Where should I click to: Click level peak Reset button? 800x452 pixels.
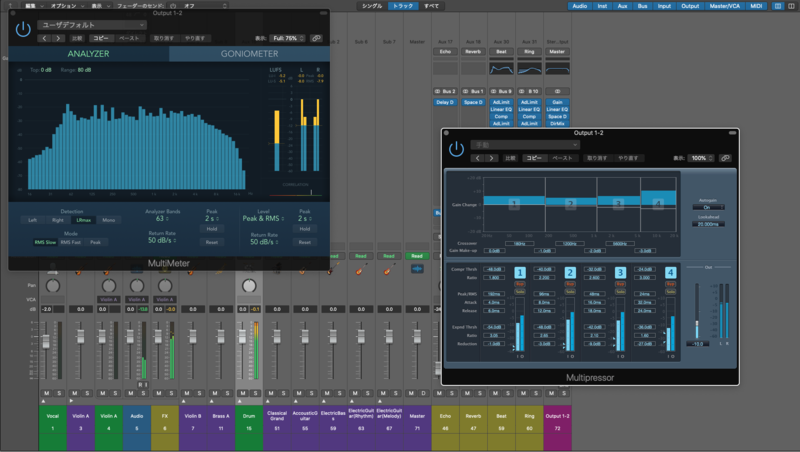click(305, 242)
